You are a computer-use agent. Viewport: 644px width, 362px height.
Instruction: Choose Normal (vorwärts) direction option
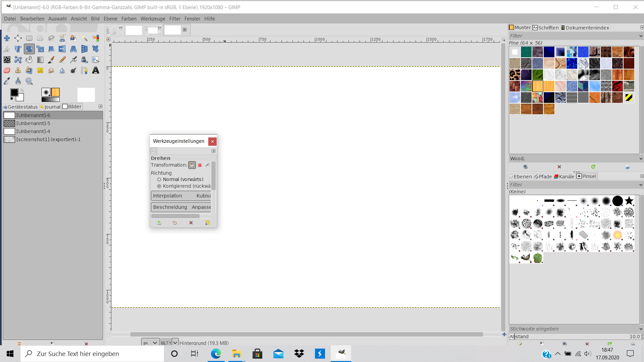[x=159, y=179]
